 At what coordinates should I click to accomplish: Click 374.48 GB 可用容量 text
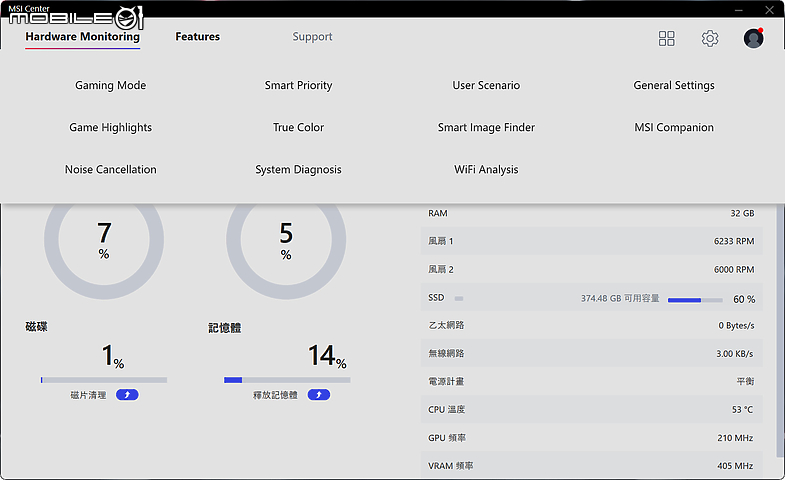[x=620, y=298]
